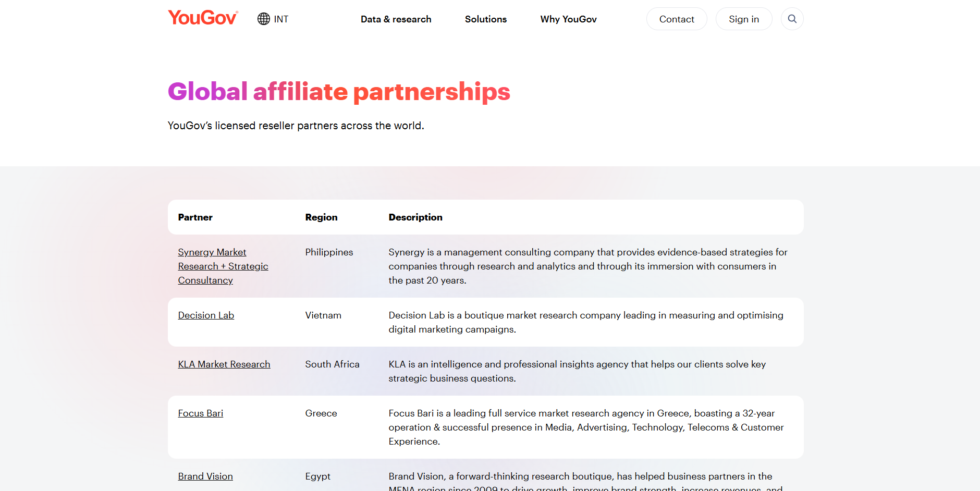Image resolution: width=980 pixels, height=491 pixels.
Task: Click the Philippines region cell
Action: (329, 252)
